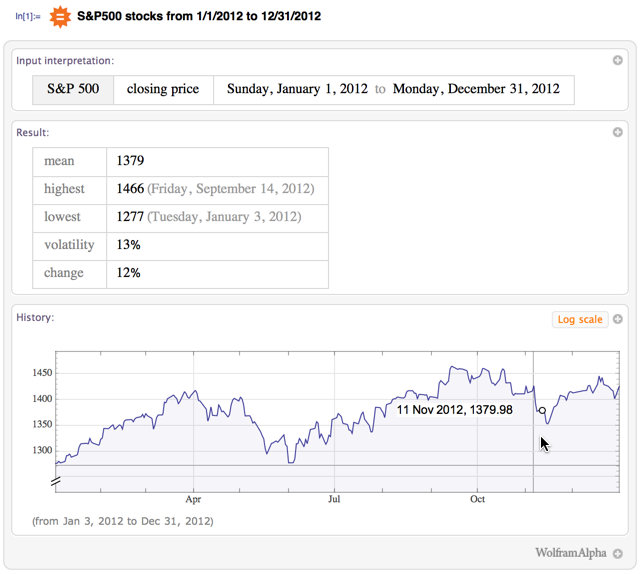642x575 pixels.
Task: Click the tooltip 11 Nov 2012, 1379.98
Action: [454, 410]
